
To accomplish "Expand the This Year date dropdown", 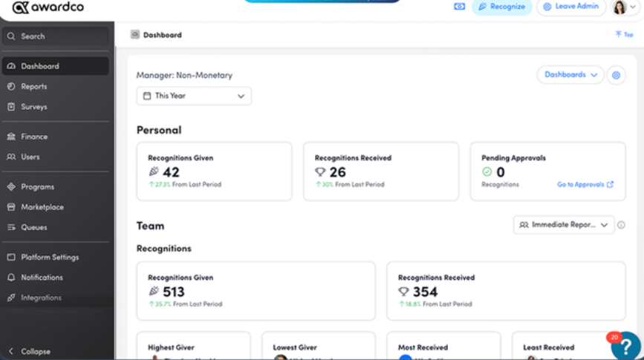I will (x=194, y=96).
